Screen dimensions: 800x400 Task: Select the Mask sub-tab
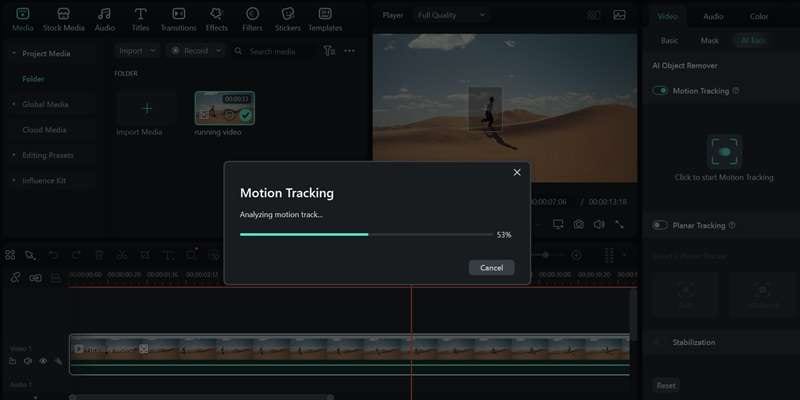[709, 40]
